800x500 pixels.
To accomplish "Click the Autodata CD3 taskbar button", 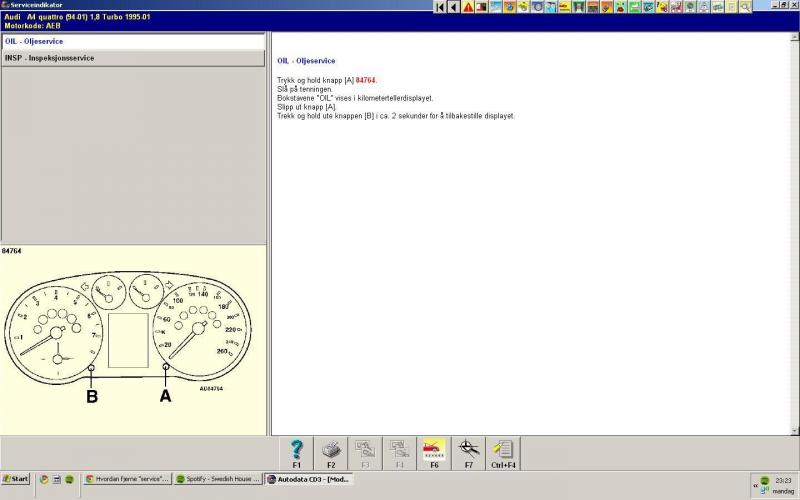I will coord(308,479).
